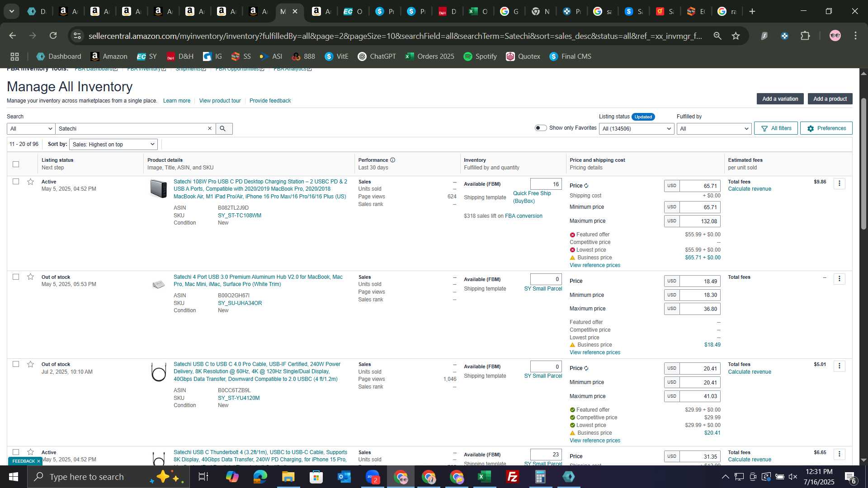
Task: Open All filters
Action: (776, 128)
